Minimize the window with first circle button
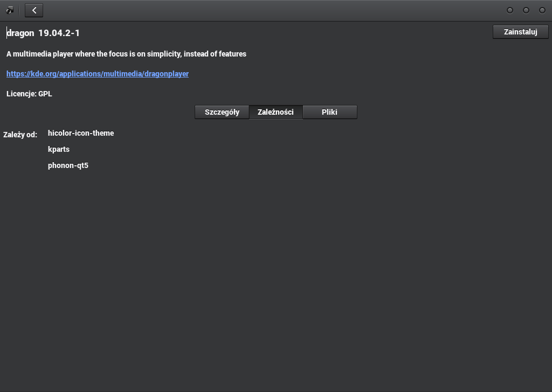This screenshot has height=392, width=552. 510,10
